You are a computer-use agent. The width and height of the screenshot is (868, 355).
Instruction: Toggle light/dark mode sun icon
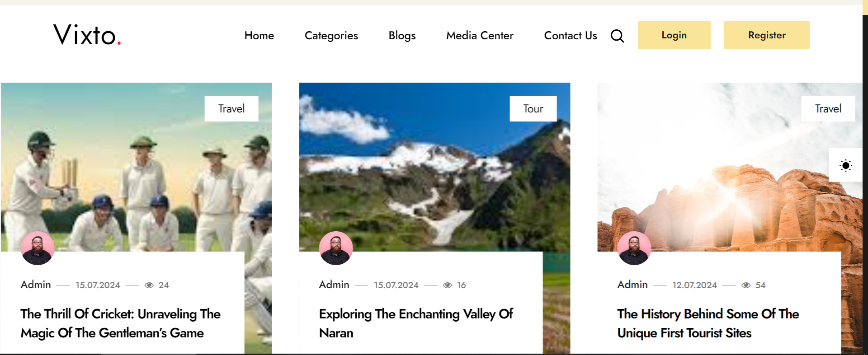(845, 165)
